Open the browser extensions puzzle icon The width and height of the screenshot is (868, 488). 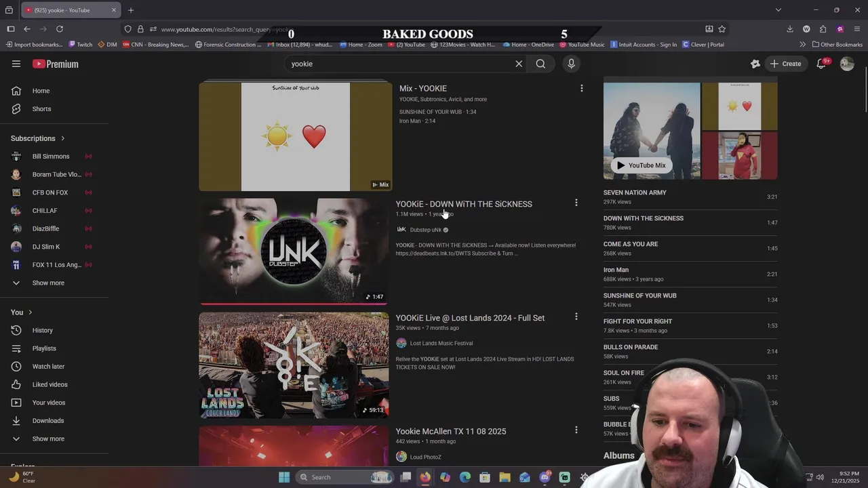[823, 29]
